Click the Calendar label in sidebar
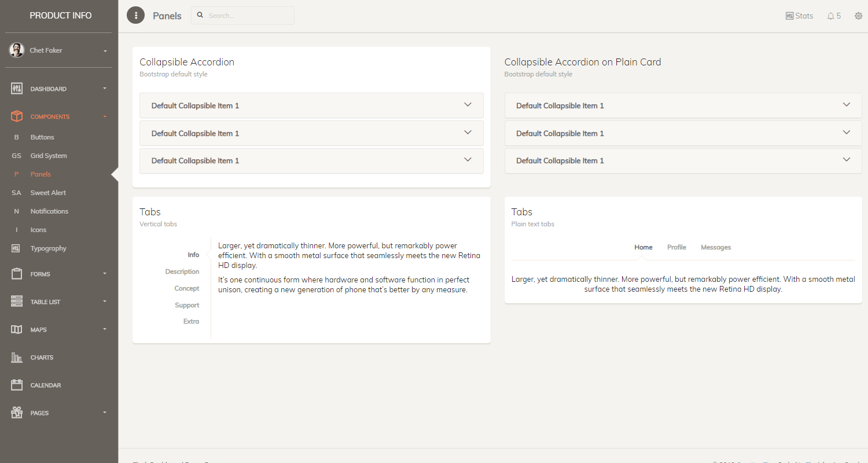The height and width of the screenshot is (463, 868). click(46, 385)
